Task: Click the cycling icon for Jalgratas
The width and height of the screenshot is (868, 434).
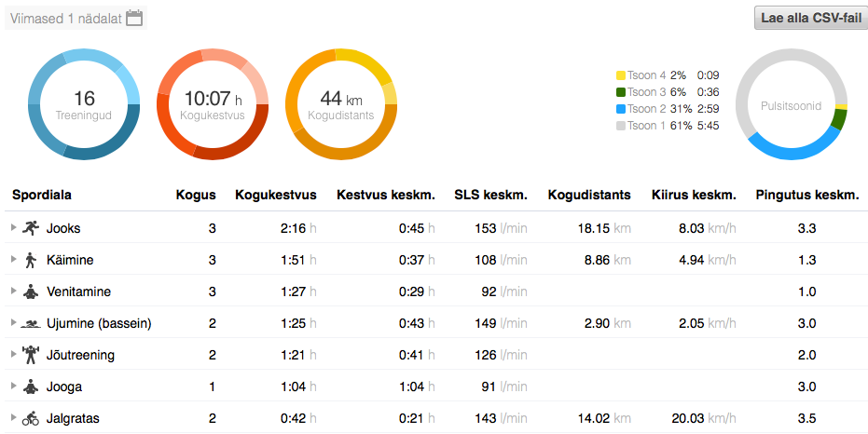Action: coord(30,418)
